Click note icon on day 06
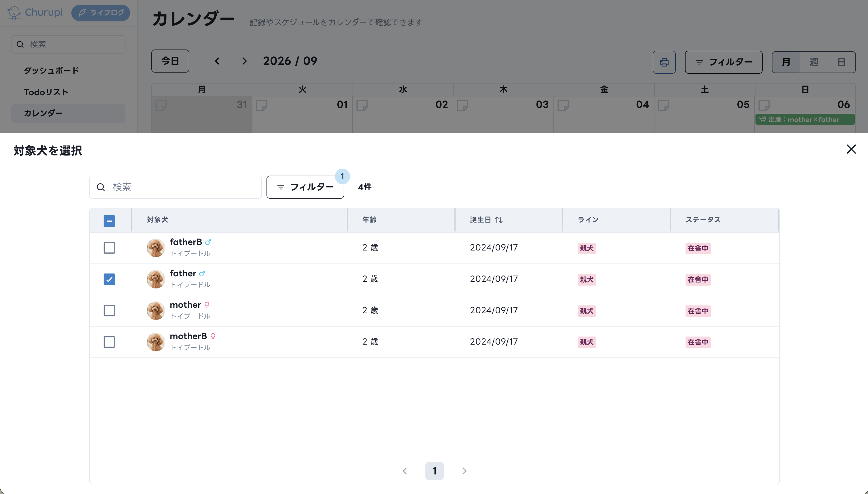This screenshot has height=494, width=868. click(764, 106)
